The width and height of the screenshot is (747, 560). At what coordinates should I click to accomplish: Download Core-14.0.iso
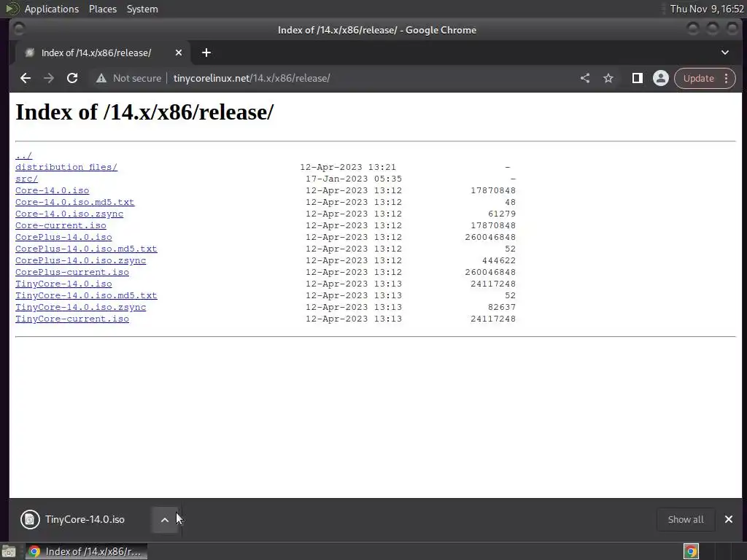52,190
